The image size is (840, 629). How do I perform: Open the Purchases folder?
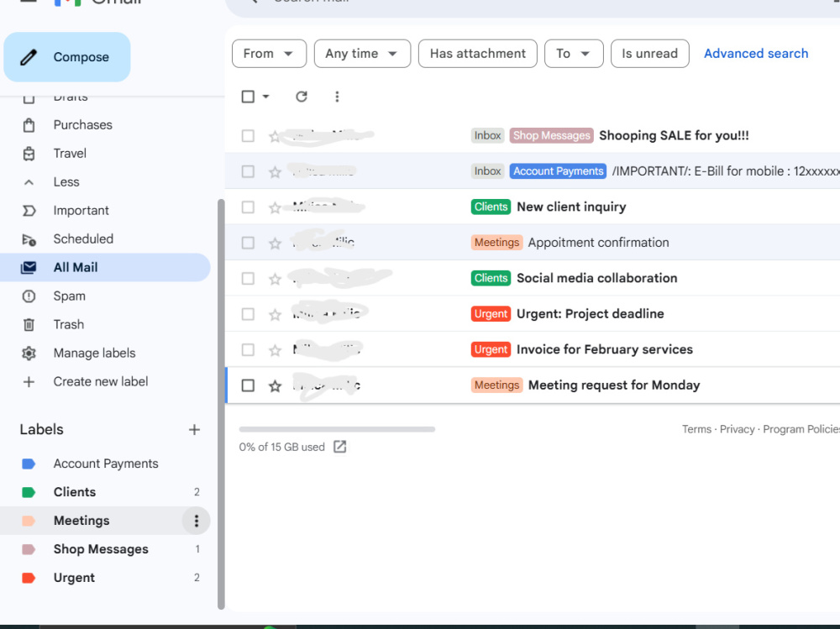83,125
